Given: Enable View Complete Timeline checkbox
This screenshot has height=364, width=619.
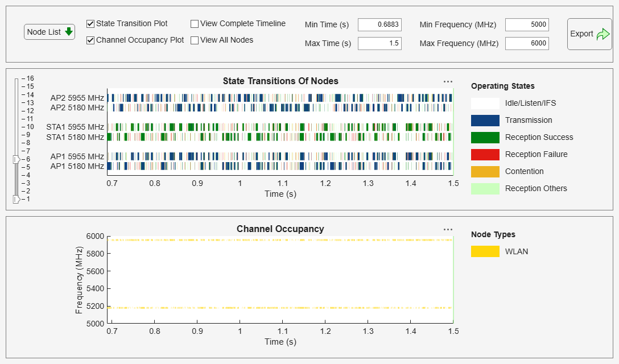Looking at the screenshot, I should (195, 24).
